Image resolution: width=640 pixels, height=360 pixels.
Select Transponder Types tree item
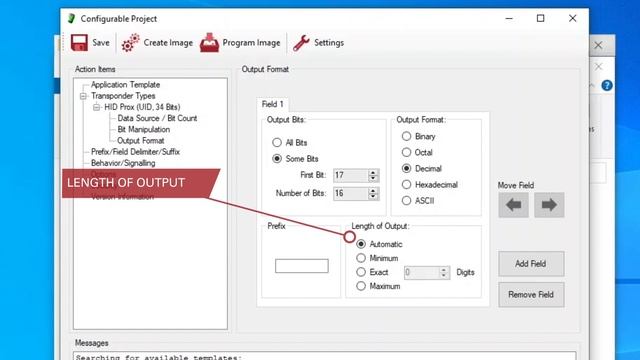tap(123, 96)
